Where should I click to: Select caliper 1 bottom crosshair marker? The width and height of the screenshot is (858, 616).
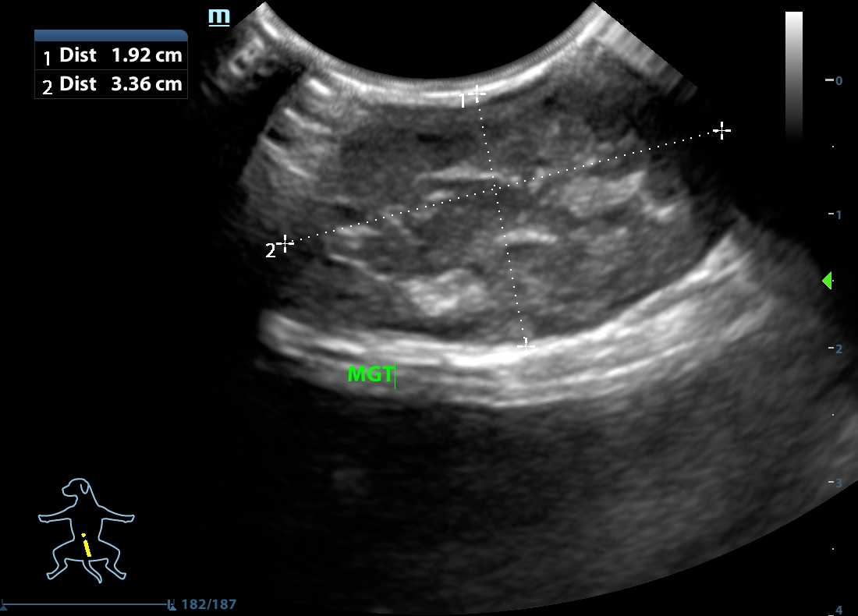(526, 344)
